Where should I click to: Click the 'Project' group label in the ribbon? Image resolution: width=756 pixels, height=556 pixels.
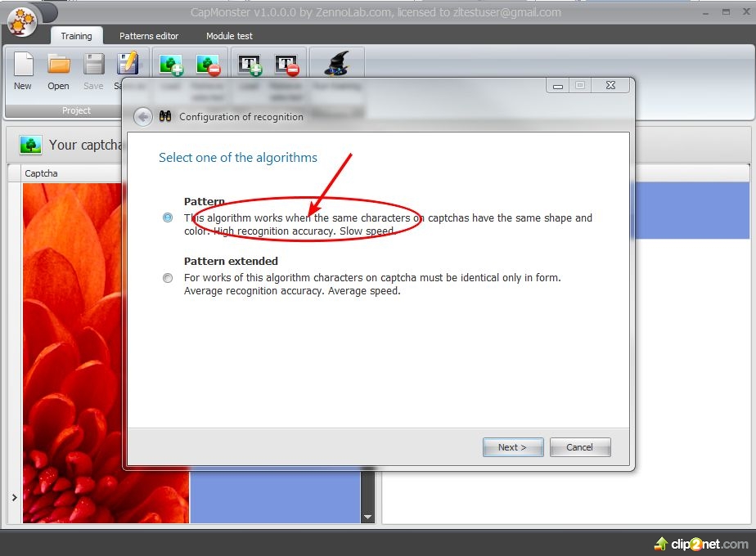pyautogui.click(x=76, y=110)
